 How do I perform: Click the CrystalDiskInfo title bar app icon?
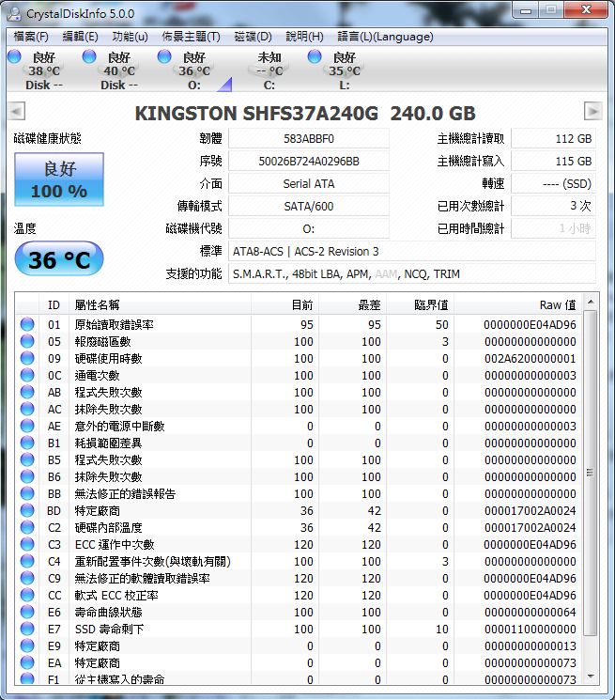(x=14, y=13)
